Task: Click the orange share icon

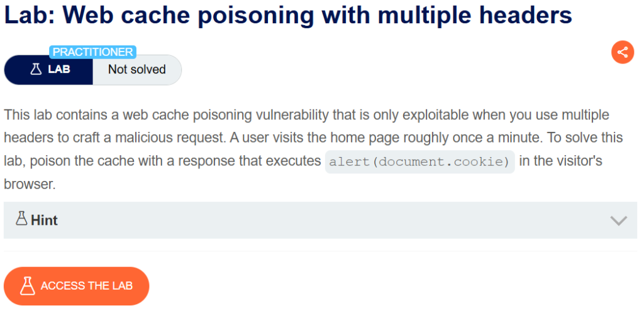Action: pos(622,52)
